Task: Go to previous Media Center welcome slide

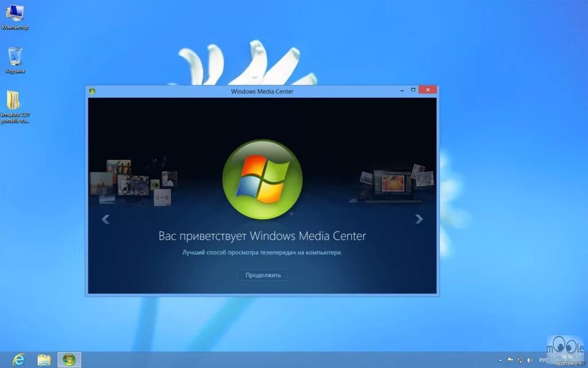Action: tap(106, 219)
